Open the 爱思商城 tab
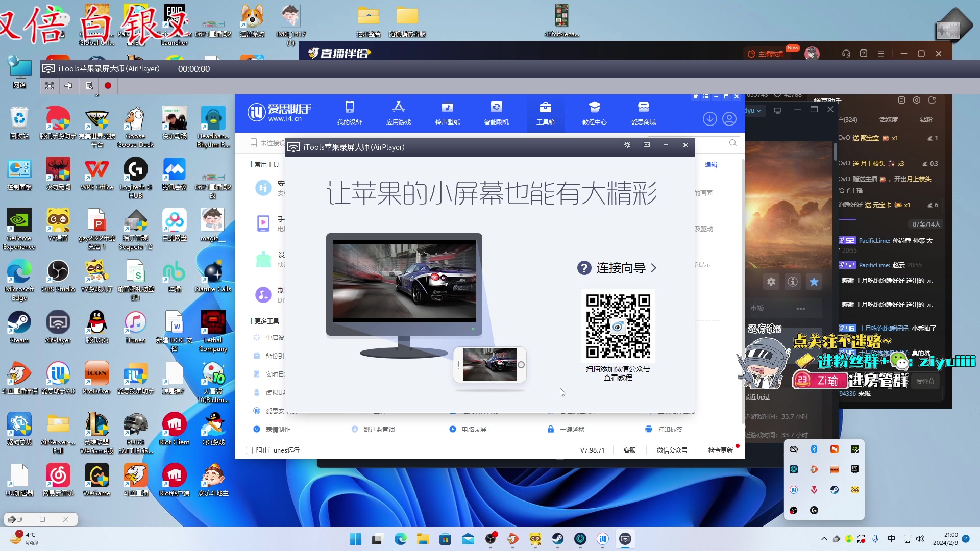This screenshot has height=551, width=980. [643, 113]
